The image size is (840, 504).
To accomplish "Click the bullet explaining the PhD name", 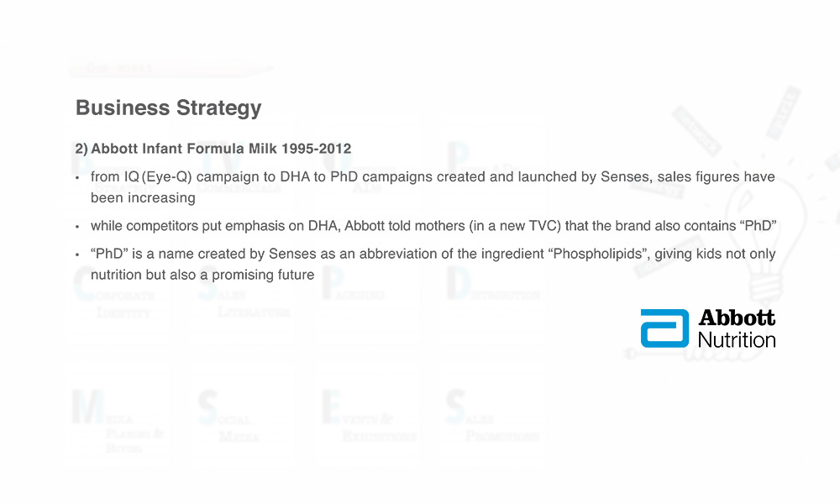I will point(433,264).
